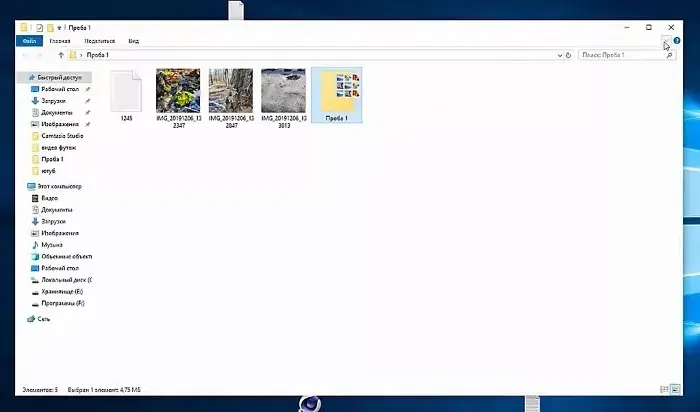This screenshot has height=412, width=700.
Task: Open the Файл ribbon tab
Action: [29, 41]
